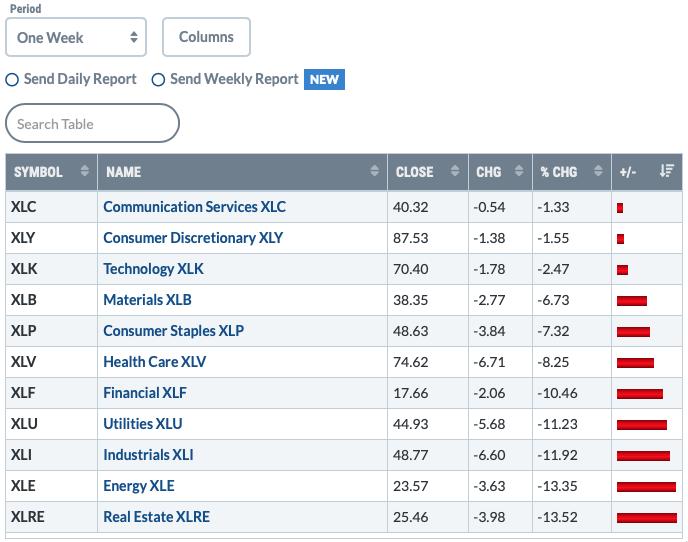The image size is (688, 542).
Task: Open Communication Services XLC link
Action: click(x=194, y=207)
